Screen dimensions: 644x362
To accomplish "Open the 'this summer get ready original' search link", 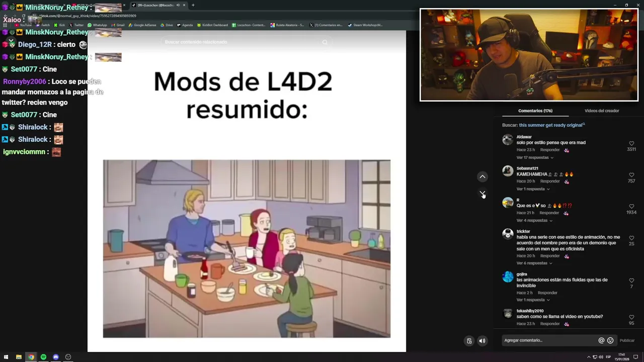I will tap(551, 125).
